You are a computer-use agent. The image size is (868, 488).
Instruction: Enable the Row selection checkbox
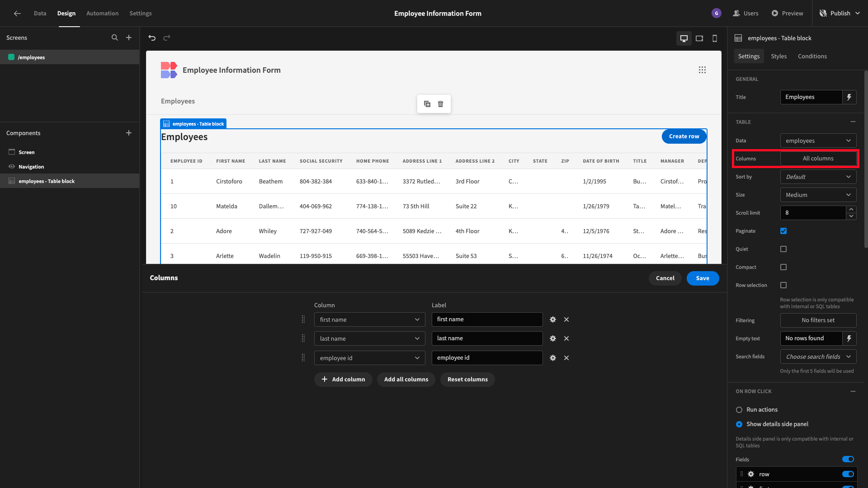783,285
